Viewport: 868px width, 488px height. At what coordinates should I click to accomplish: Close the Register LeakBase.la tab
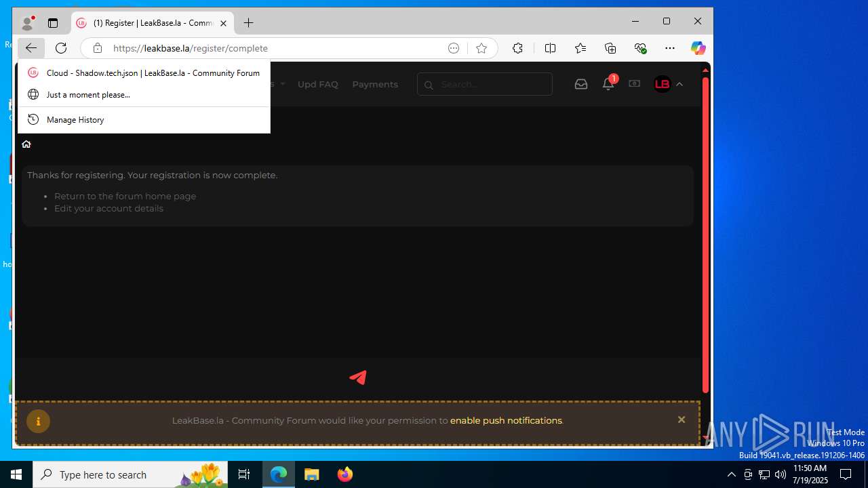click(x=223, y=23)
